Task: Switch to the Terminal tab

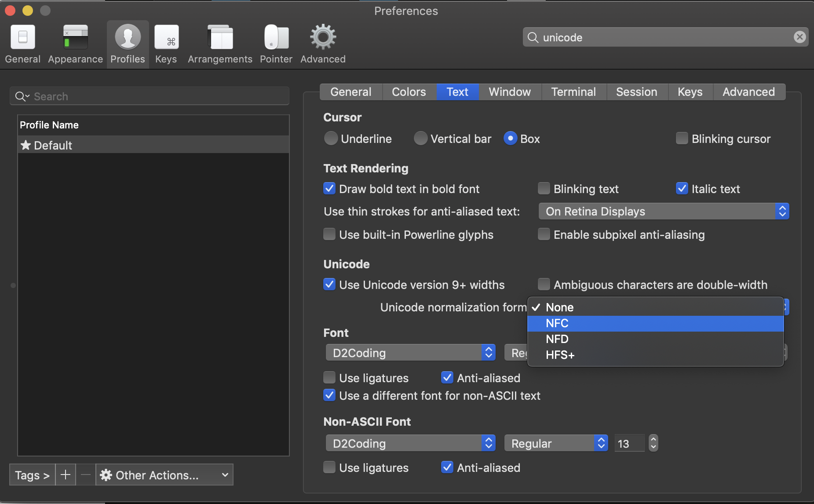Action: click(x=573, y=92)
